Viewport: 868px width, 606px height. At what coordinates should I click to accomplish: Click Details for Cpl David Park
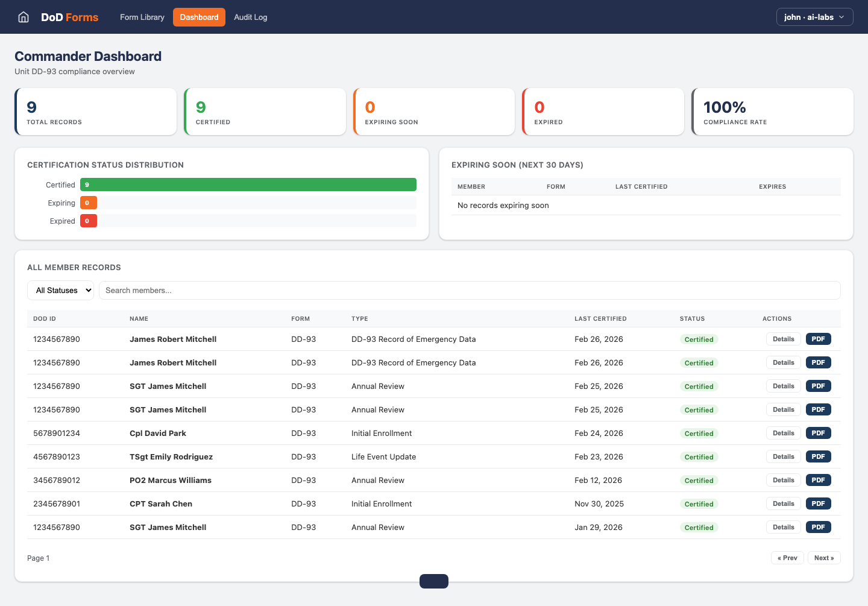(783, 433)
